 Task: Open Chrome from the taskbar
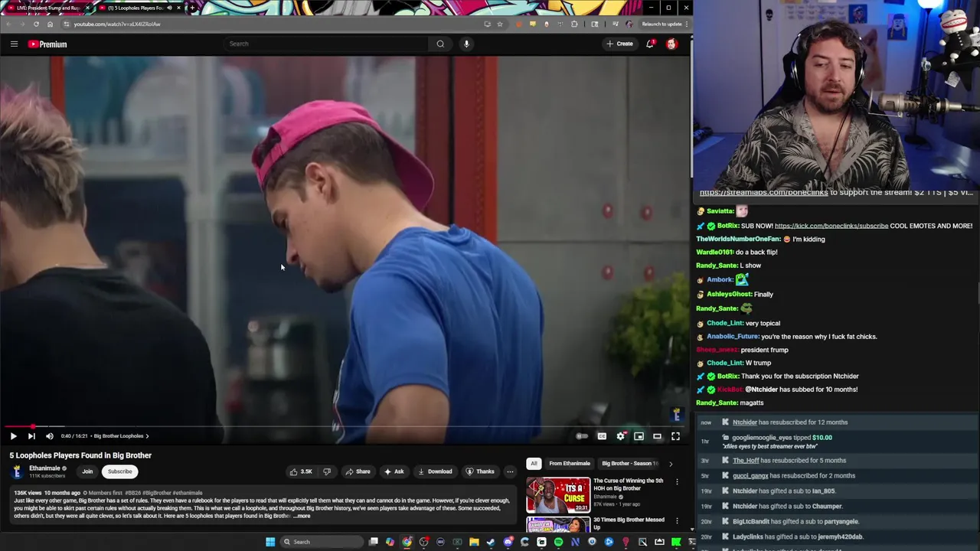[407, 542]
